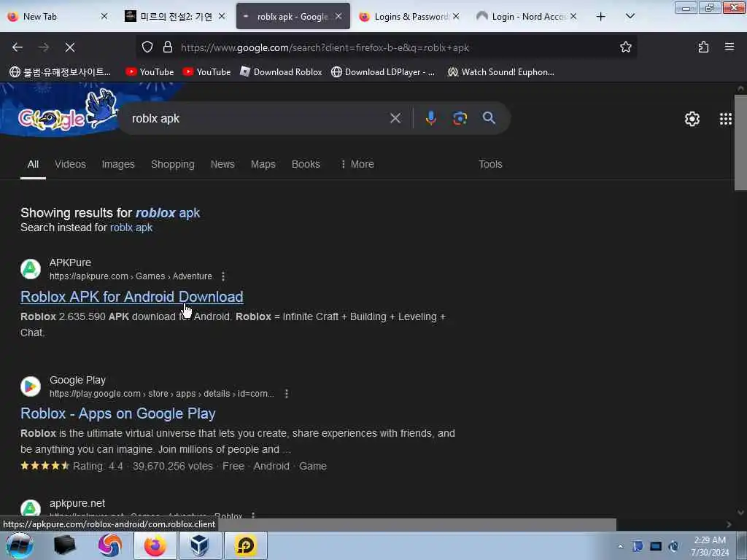
Task: Open Roblox - Apps on Google Play link
Action: 118,413
